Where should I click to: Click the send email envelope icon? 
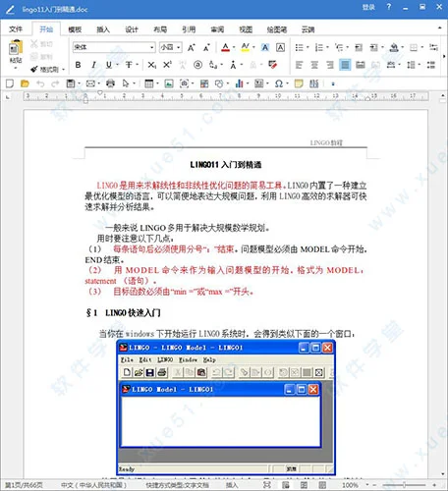click(90, 83)
